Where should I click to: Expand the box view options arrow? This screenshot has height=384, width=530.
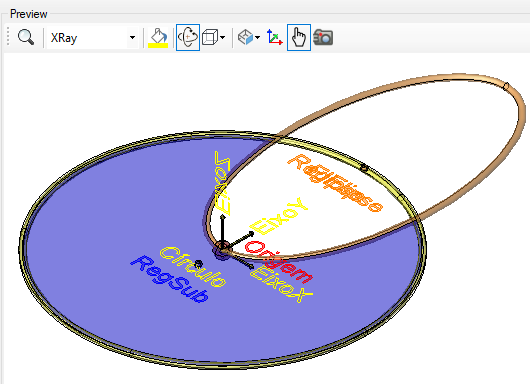222,38
